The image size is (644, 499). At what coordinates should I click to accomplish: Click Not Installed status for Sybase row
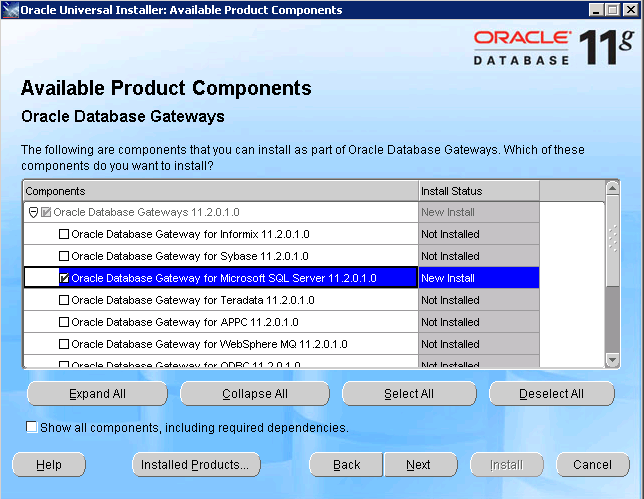pyautogui.click(x=479, y=256)
